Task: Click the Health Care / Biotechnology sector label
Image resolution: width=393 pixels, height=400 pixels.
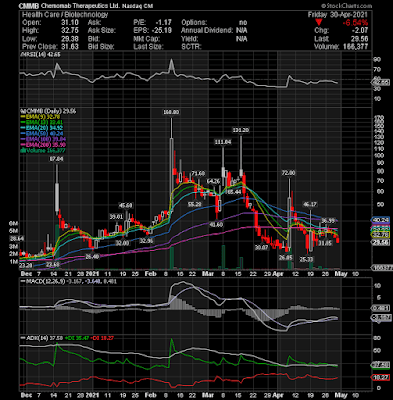Action: point(65,14)
